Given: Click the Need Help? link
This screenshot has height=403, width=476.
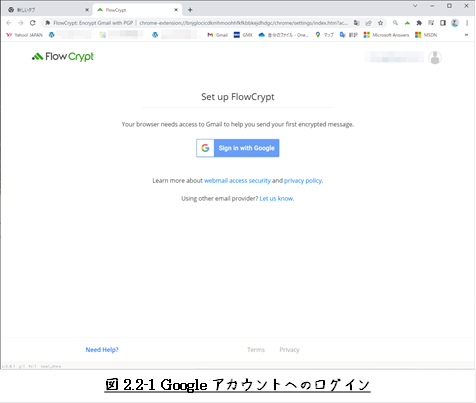Looking at the screenshot, I should click(102, 350).
